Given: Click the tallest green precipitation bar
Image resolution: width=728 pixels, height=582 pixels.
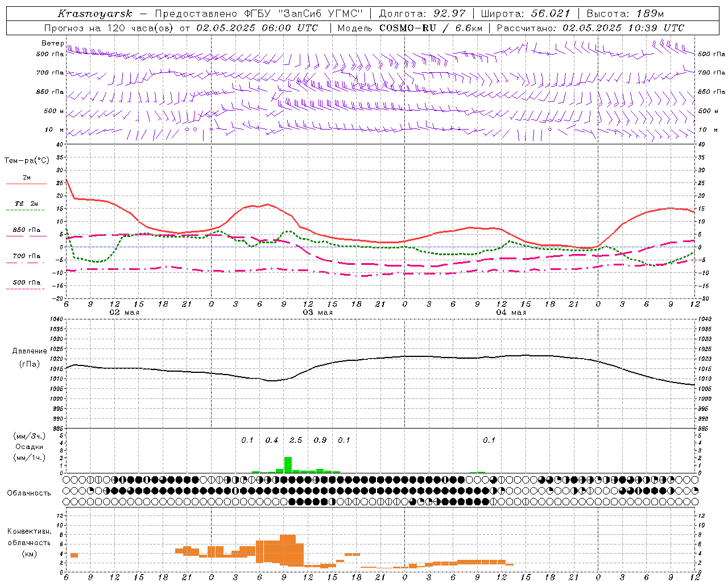Looking at the screenshot, I should [288, 465].
